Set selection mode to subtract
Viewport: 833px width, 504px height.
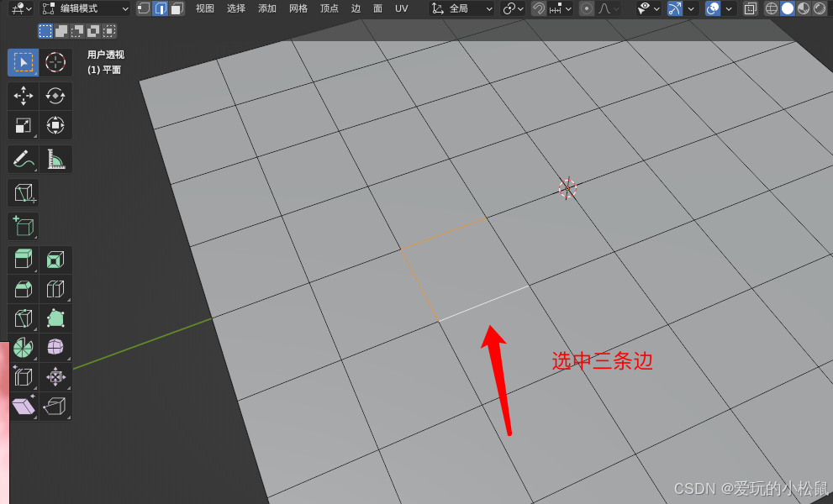click(x=77, y=31)
